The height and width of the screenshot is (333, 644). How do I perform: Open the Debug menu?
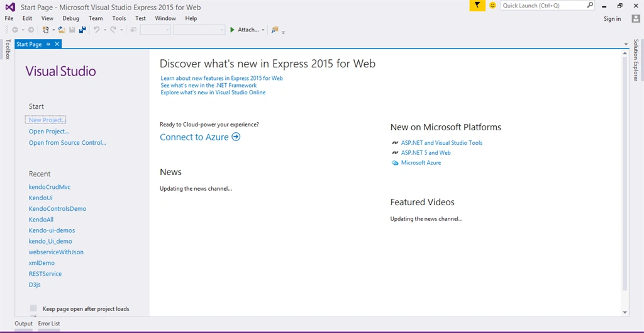point(70,18)
